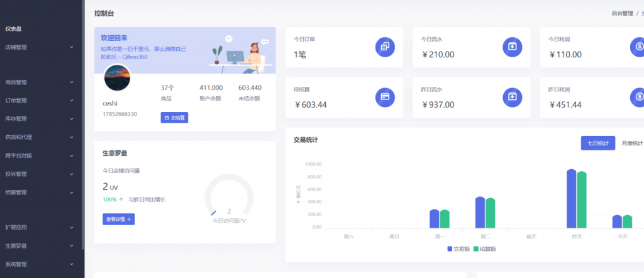Click the 603.440 unsettled balance value
Viewport: 644px width, 278px height.
[250, 87]
